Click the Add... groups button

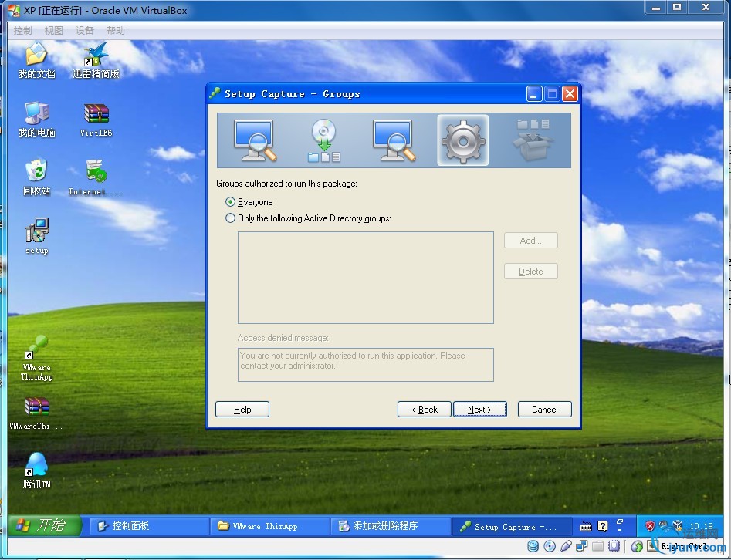pos(530,241)
